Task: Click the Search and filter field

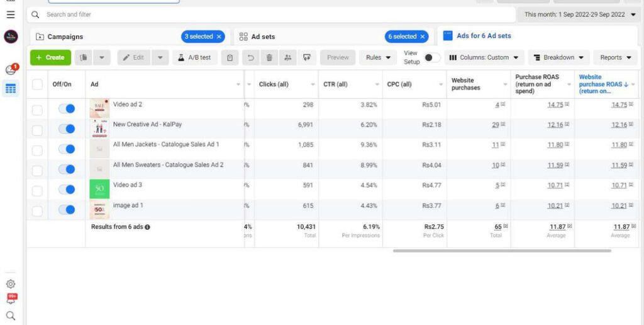Action: [x=271, y=14]
